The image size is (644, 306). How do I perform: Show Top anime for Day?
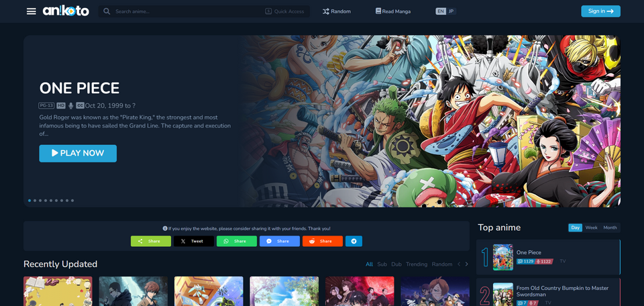click(x=575, y=227)
